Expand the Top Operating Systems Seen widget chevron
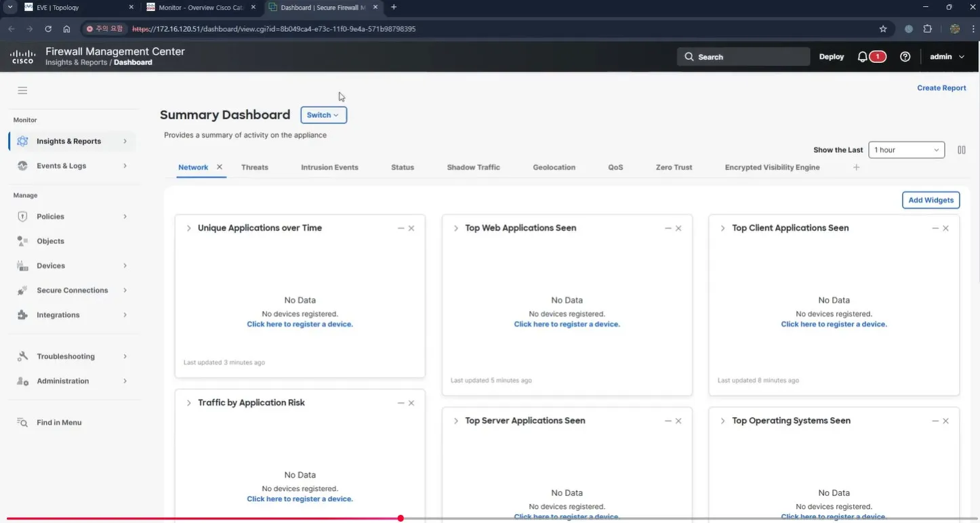Image resolution: width=980 pixels, height=523 pixels. tap(722, 421)
